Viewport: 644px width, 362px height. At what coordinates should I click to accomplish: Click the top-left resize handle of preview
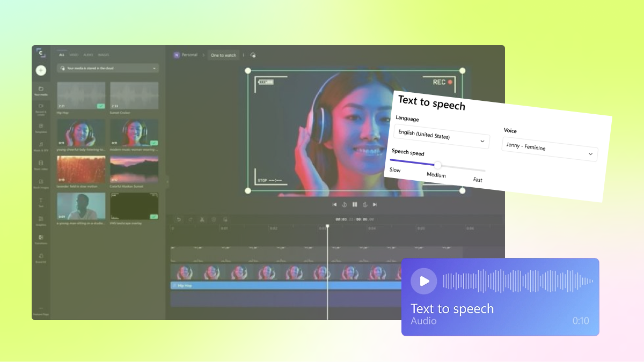[x=248, y=71]
